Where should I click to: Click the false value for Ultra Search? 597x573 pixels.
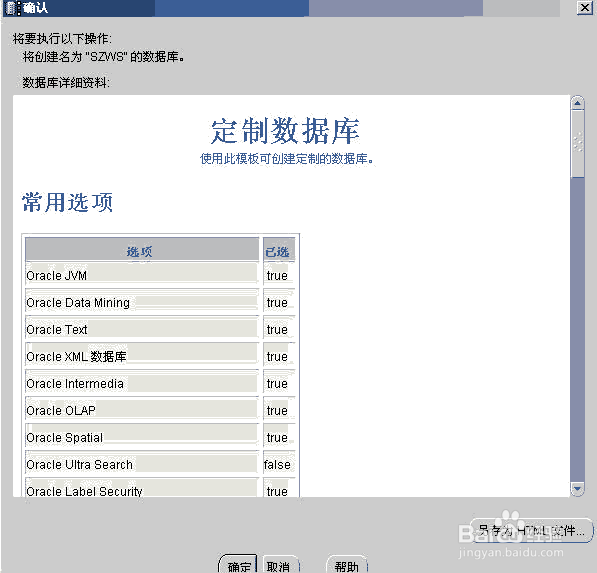pos(277,464)
